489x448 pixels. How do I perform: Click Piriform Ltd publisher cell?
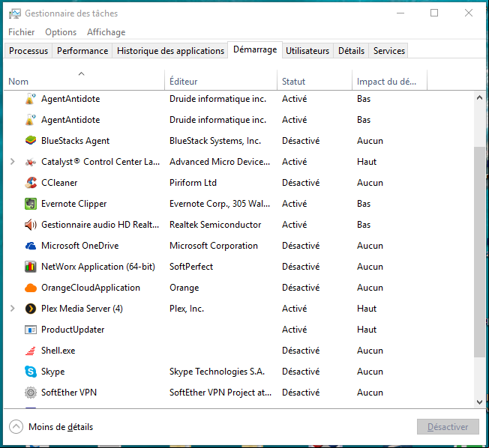(193, 183)
